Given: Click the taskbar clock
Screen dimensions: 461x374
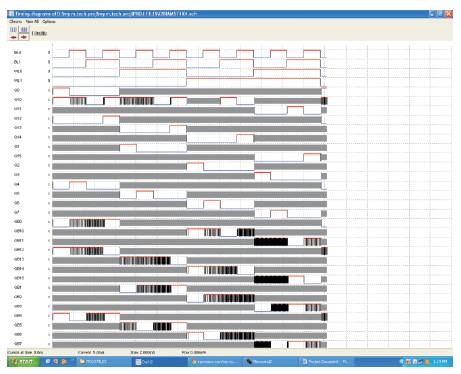Looking at the screenshot, I should pos(440,362).
